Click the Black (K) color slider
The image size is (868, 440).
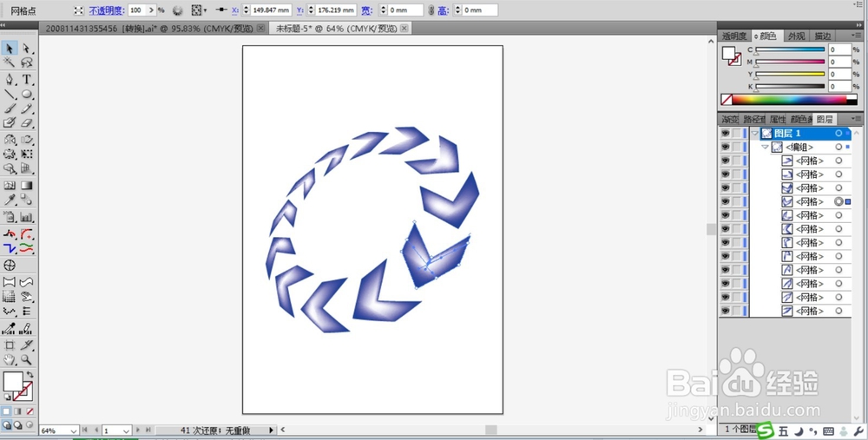[x=790, y=86]
